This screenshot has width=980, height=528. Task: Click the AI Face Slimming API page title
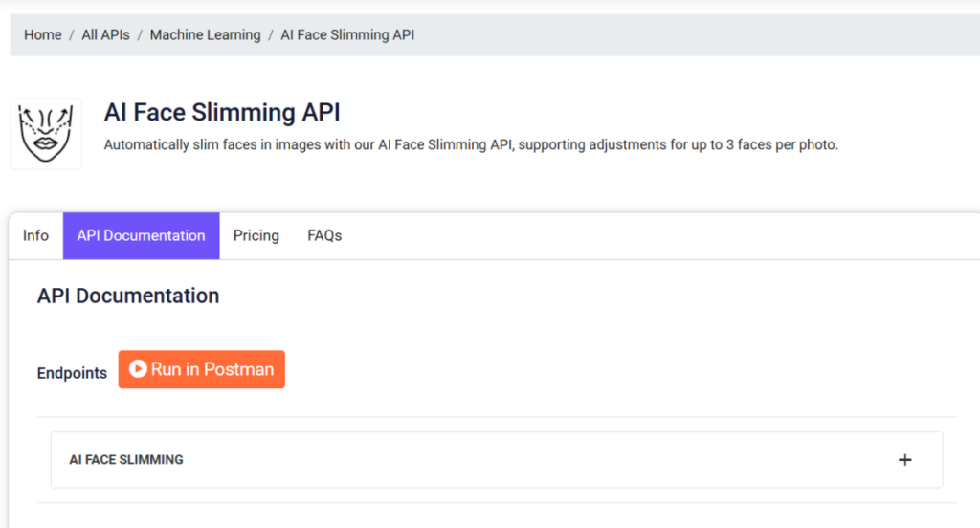222,113
